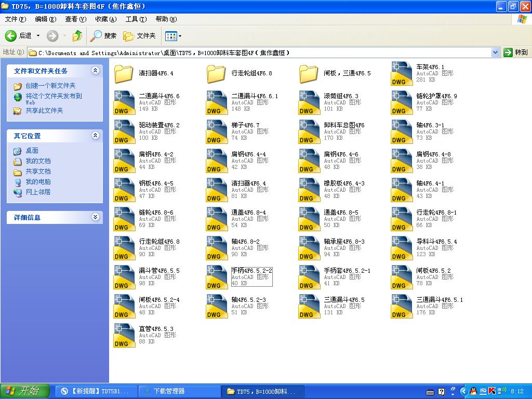Select the 轴承座4F6.8-3 DWG icon
The width and height of the screenshot is (532, 399).
point(309,248)
